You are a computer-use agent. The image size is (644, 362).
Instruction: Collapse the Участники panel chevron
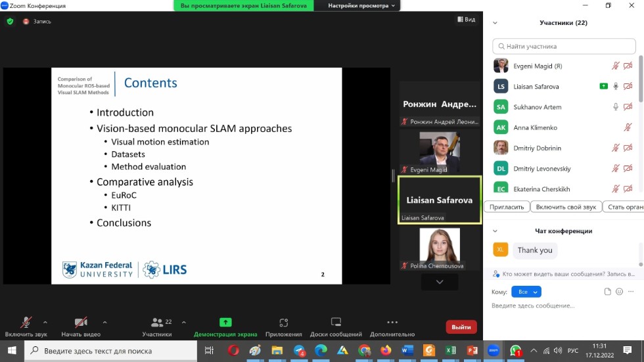point(495,23)
